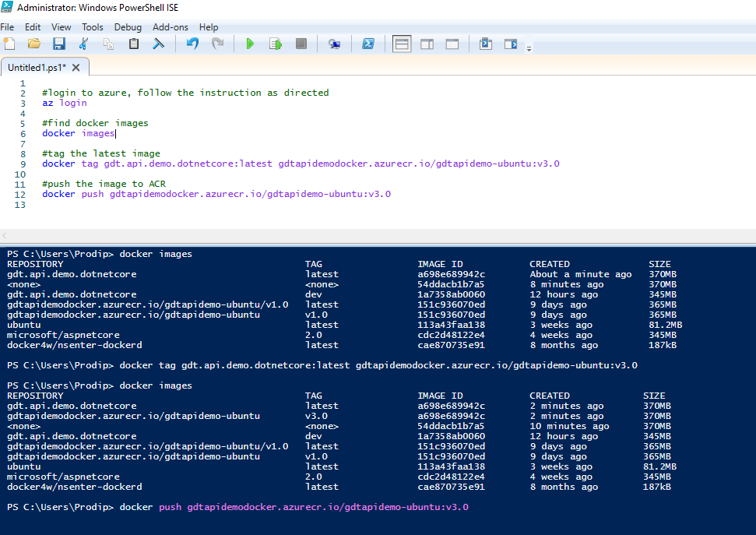Show Command Window icon
Viewport: 756px width, 535px height.
(x=486, y=44)
